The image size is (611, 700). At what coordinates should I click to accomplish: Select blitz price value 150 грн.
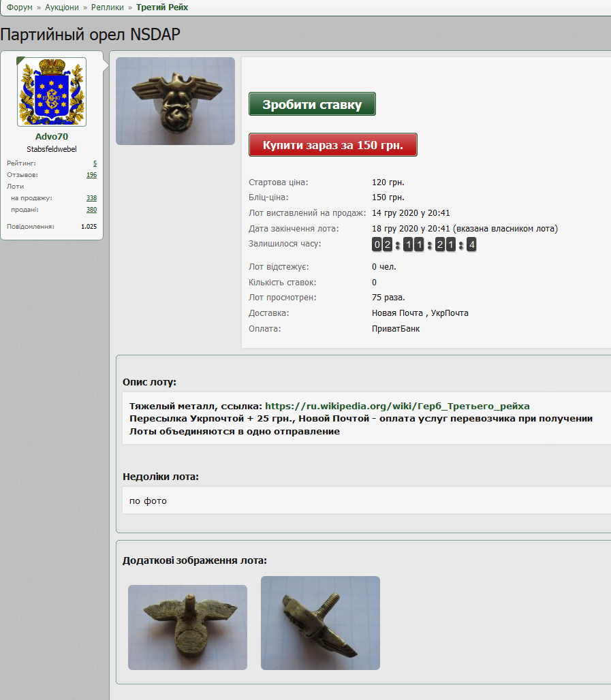(388, 197)
